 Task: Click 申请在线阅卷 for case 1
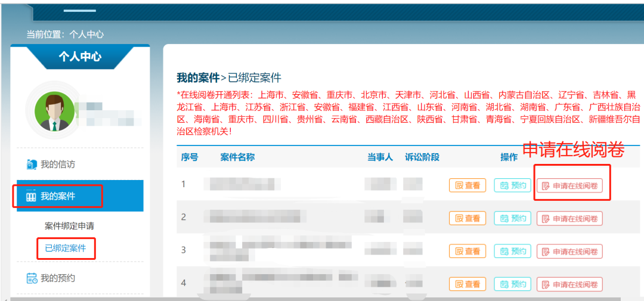(569, 186)
